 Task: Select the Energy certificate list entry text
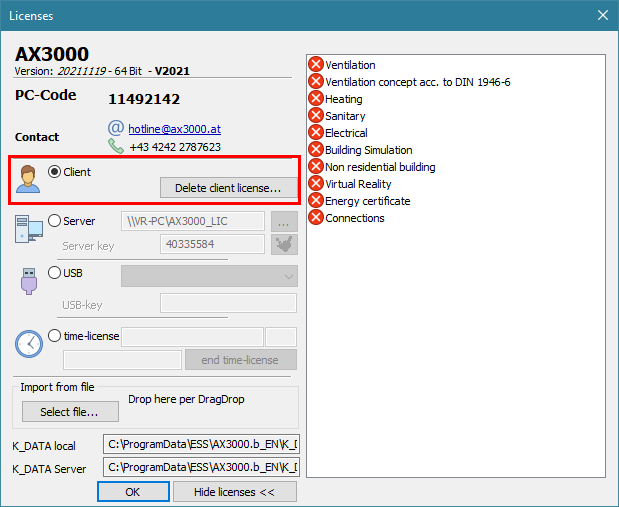tap(368, 201)
